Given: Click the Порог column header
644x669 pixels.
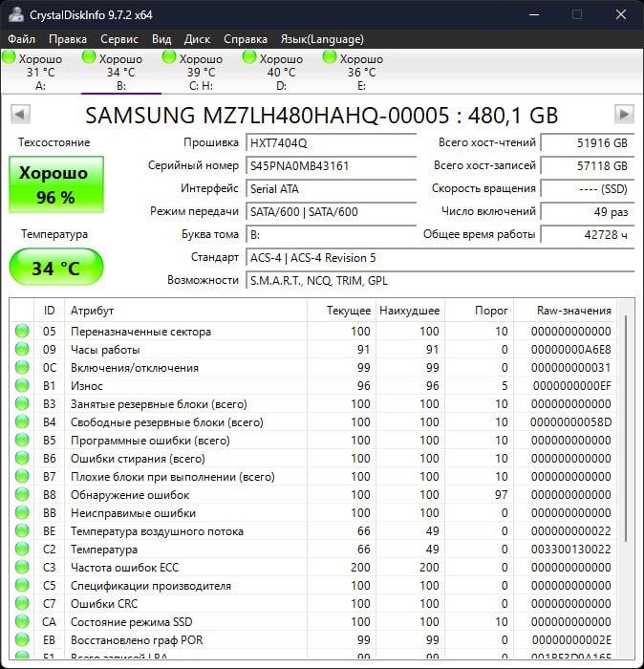Looking at the screenshot, I should 479,311.
